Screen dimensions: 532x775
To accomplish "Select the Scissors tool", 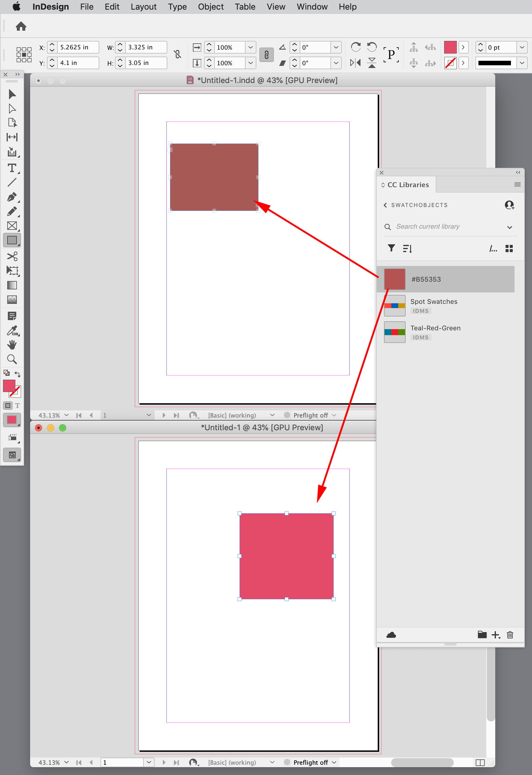I will (x=12, y=256).
